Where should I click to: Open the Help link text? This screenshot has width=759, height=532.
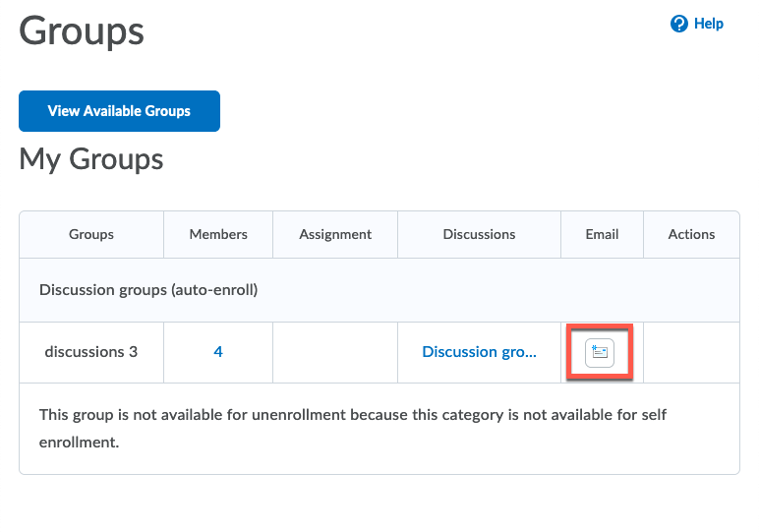coord(708,24)
